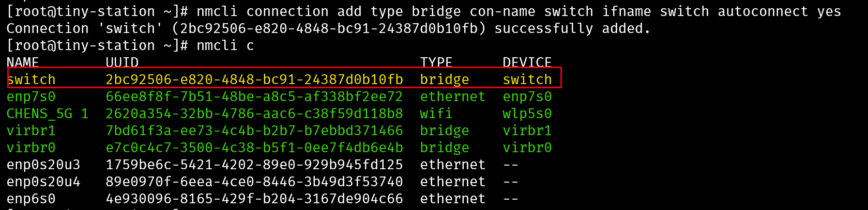Viewport: 868px width, 210px height.
Task: Click the 'nmcli c' command text
Action: tap(225, 45)
